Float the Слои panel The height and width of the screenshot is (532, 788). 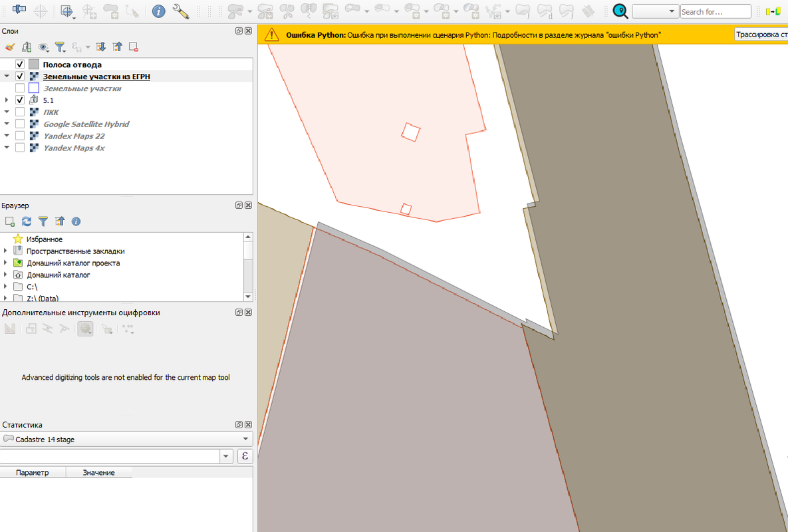(x=239, y=31)
